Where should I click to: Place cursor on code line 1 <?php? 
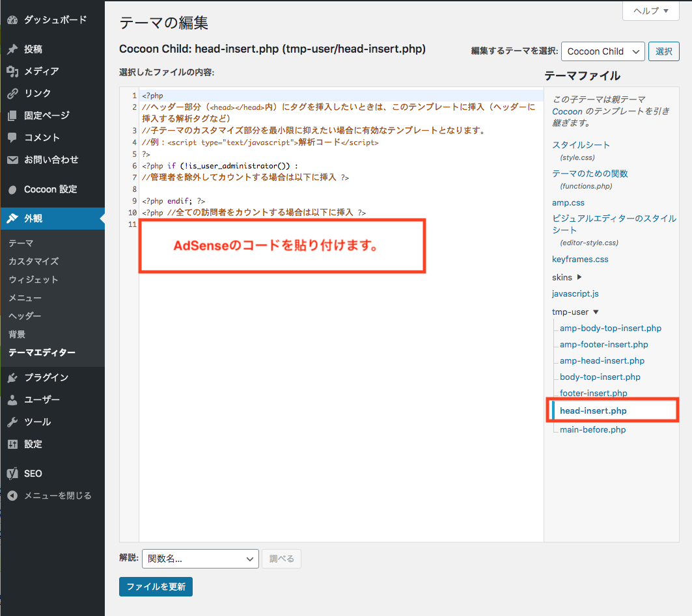point(153,96)
